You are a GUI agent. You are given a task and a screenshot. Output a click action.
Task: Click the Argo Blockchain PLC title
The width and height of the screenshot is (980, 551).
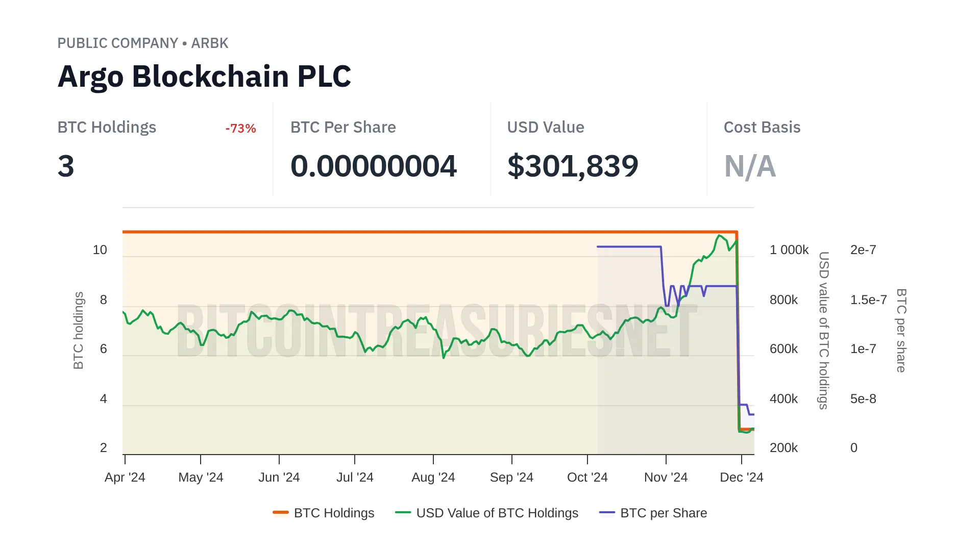pos(204,77)
